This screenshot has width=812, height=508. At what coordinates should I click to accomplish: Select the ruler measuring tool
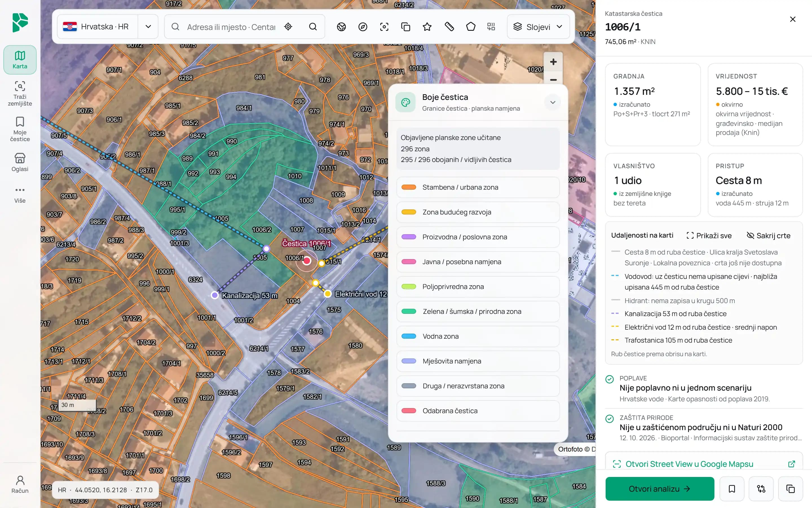coord(449,27)
